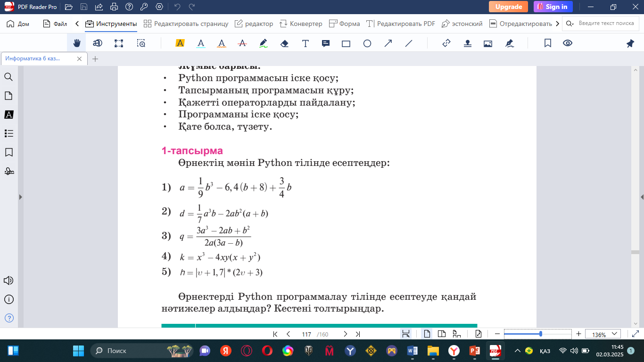
Task: Open the search panel in left sidebar
Action: click(x=8, y=77)
